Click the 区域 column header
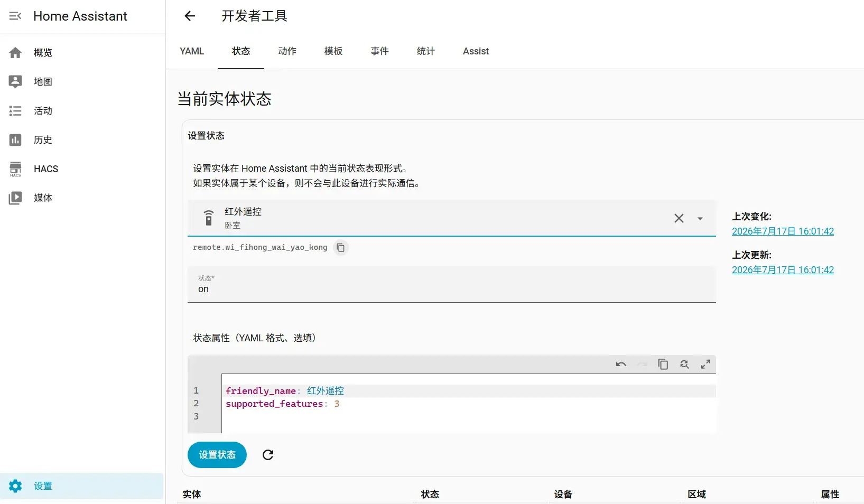This screenshot has height=504, width=864. tap(697, 494)
